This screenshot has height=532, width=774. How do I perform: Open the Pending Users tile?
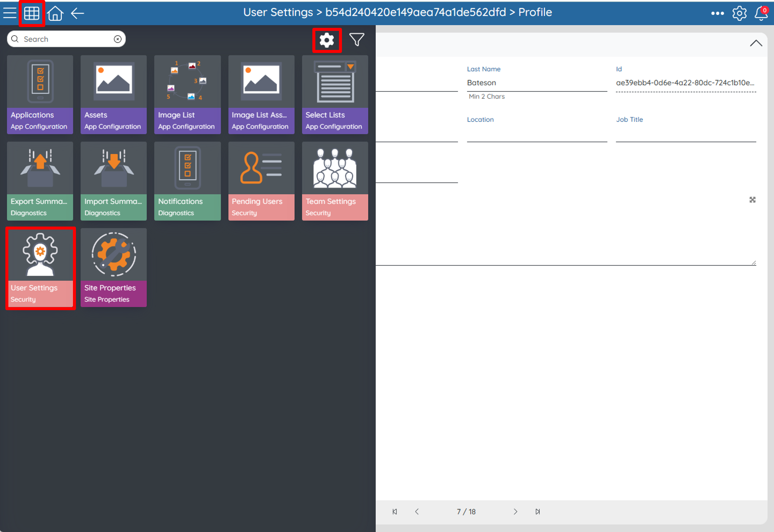[x=261, y=181]
